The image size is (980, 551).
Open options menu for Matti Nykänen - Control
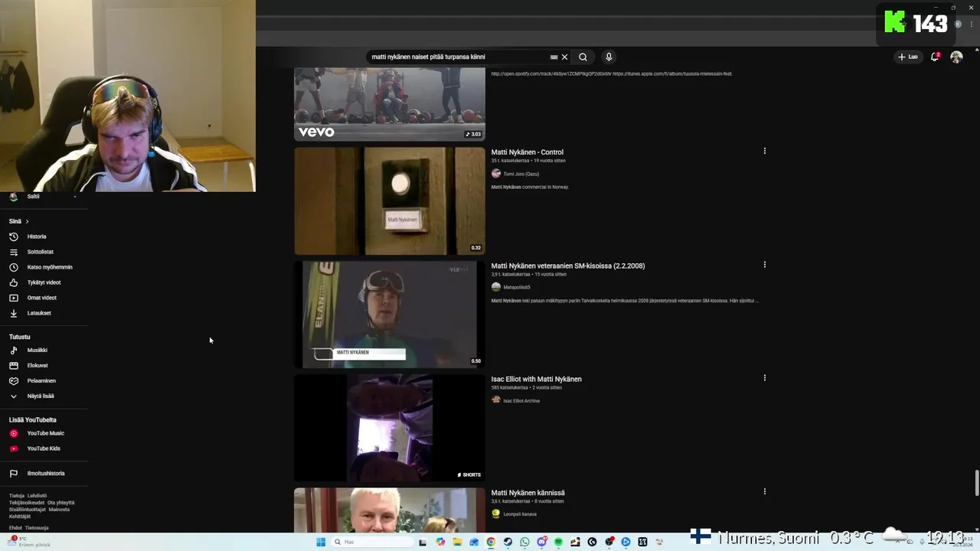pos(764,151)
